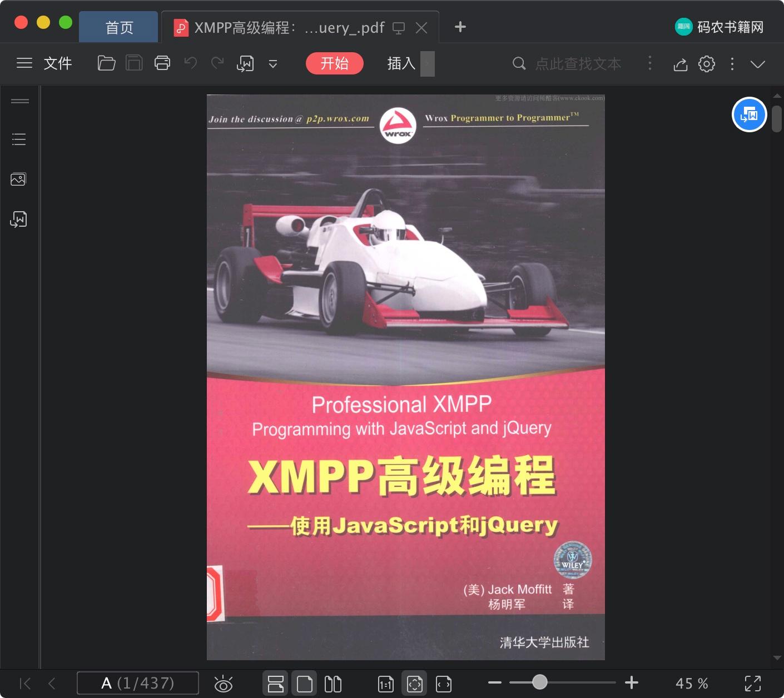Image resolution: width=784 pixels, height=698 pixels.
Task: Click the scrollbar down arrow
Action: coord(777,658)
